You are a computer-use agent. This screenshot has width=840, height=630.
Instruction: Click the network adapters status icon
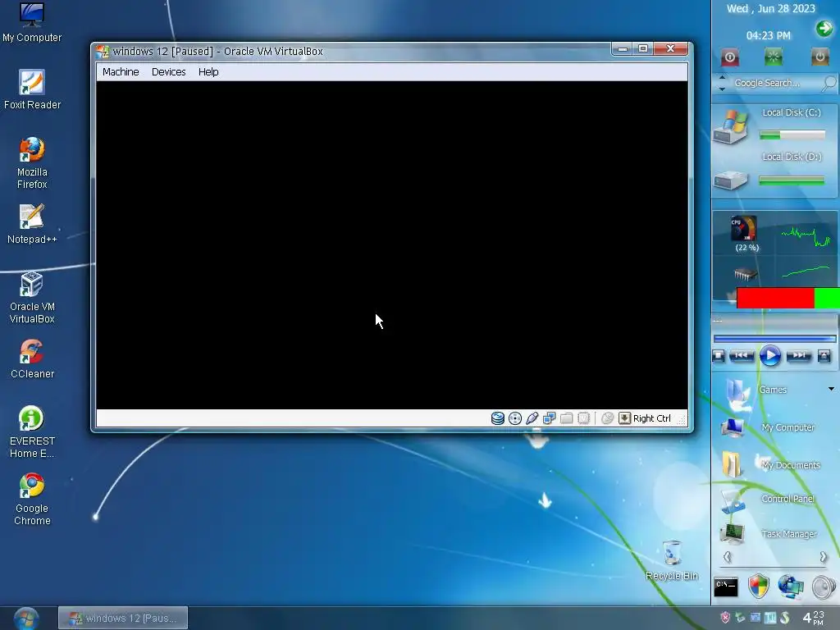549,418
